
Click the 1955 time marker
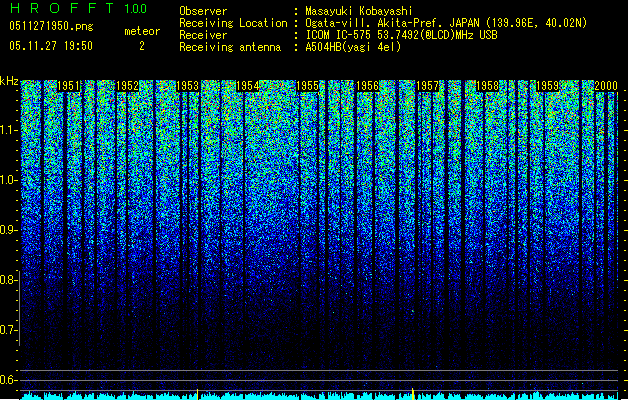pyautogui.click(x=307, y=86)
